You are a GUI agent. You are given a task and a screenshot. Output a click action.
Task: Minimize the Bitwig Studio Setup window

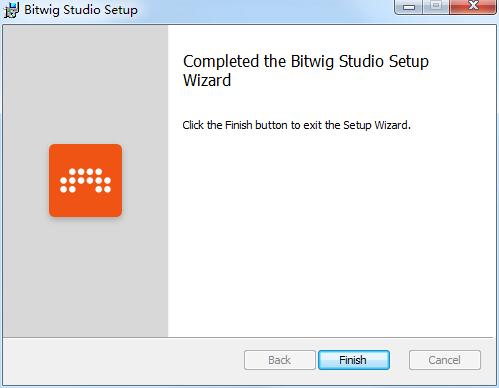[409, 7]
